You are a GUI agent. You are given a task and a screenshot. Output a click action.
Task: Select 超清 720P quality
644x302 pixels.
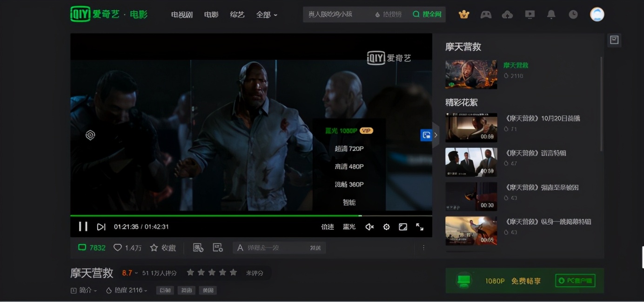(x=349, y=149)
